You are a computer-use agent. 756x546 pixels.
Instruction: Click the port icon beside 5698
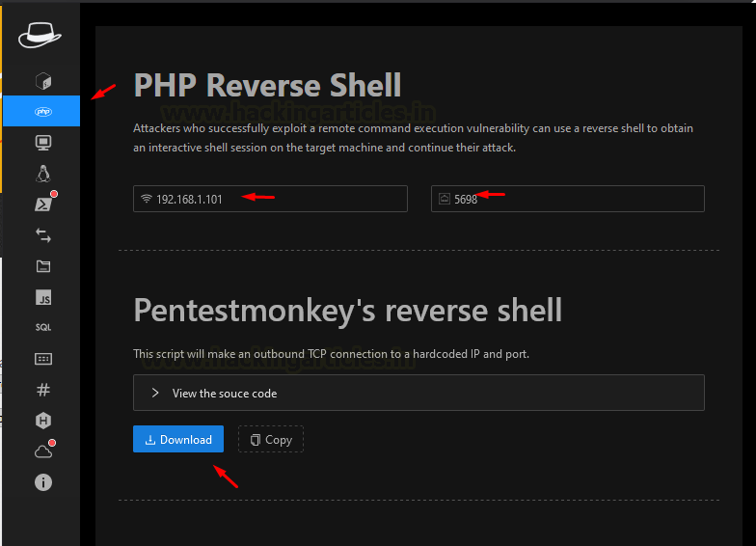[444, 199]
